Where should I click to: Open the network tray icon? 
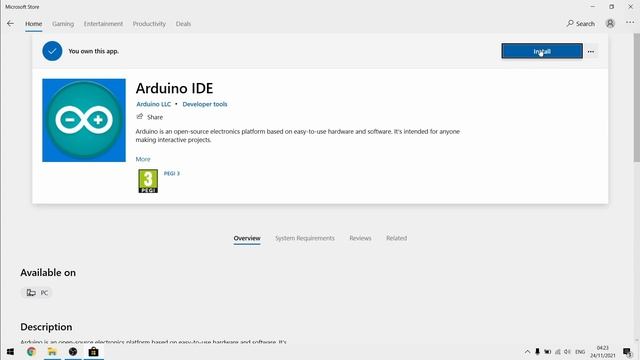pyautogui.click(x=558, y=352)
